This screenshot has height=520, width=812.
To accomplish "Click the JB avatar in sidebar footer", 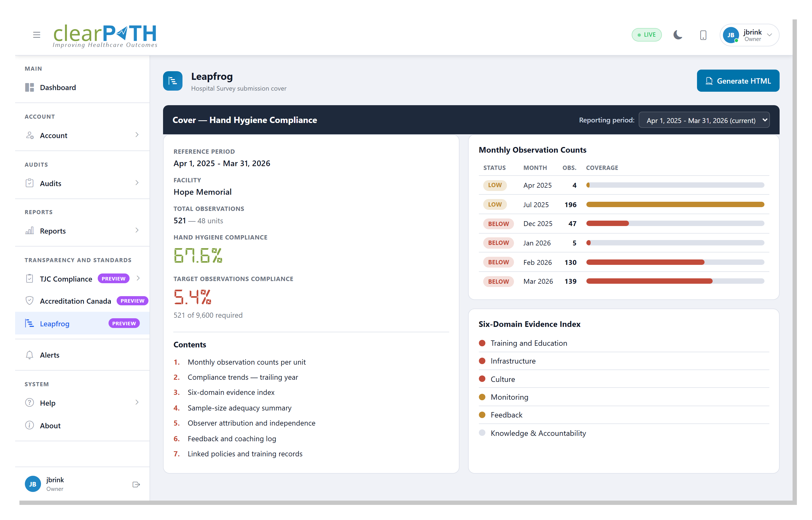I will pos(33,484).
